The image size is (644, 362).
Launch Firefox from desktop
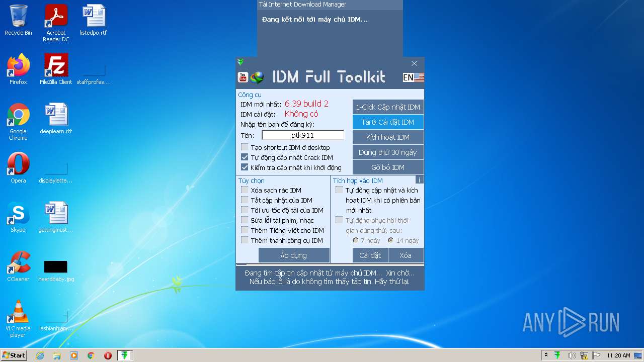coord(18,69)
